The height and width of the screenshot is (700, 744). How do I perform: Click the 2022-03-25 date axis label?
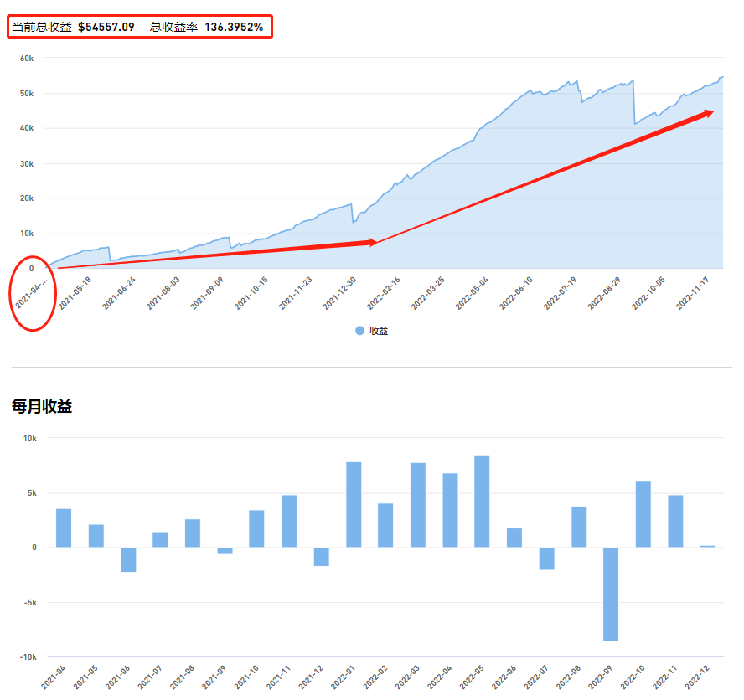[428, 293]
